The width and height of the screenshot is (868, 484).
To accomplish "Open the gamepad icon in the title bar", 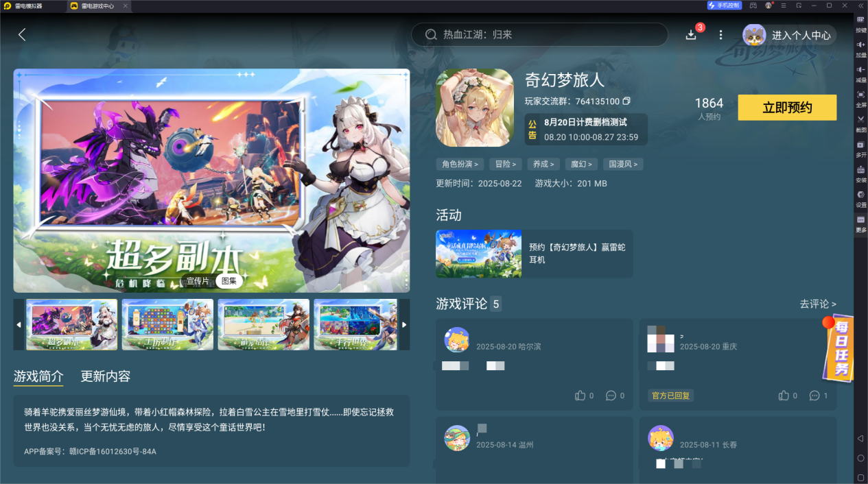I will click(x=753, y=5).
